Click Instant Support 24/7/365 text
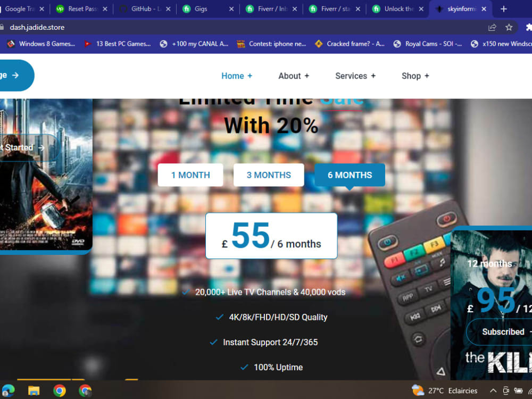Image resolution: width=532 pixels, height=399 pixels. [x=270, y=342]
